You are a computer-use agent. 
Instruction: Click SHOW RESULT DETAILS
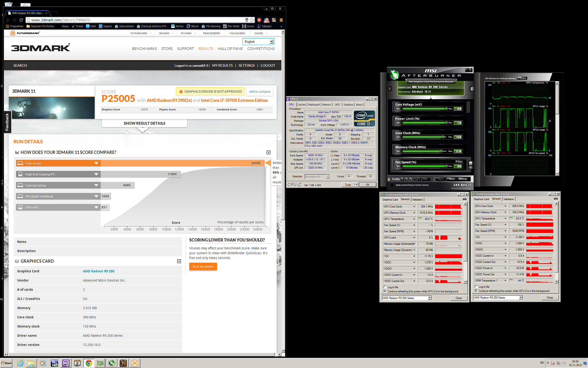(x=144, y=123)
